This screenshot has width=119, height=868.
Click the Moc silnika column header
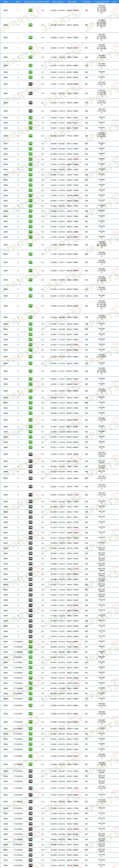(72, 2)
